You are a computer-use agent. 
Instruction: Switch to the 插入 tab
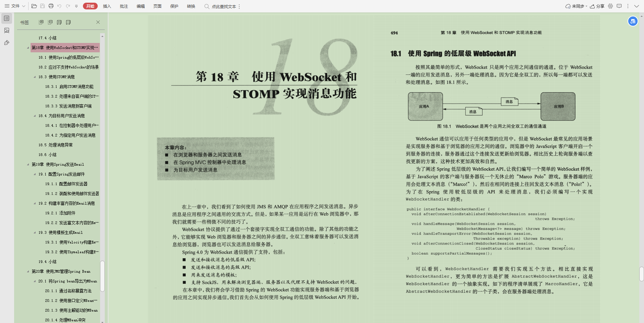pos(107,6)
